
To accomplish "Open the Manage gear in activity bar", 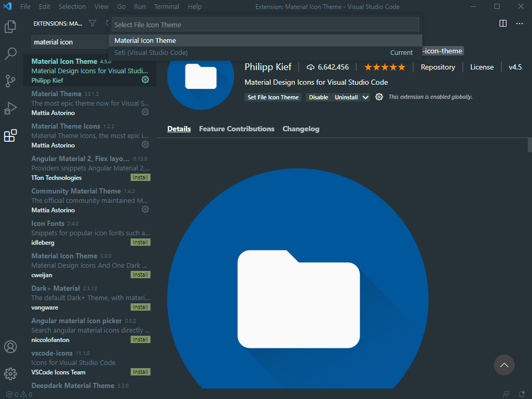I will coord(10,373).
